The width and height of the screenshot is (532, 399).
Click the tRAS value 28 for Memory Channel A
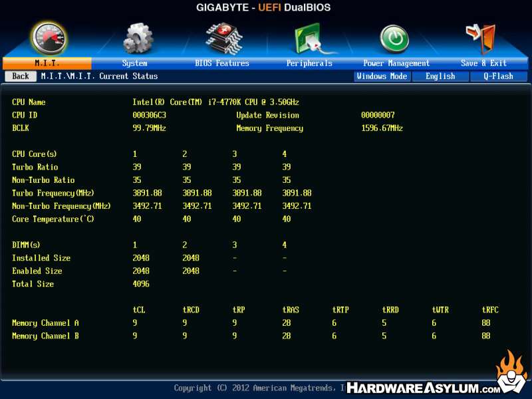coord(287,323)
